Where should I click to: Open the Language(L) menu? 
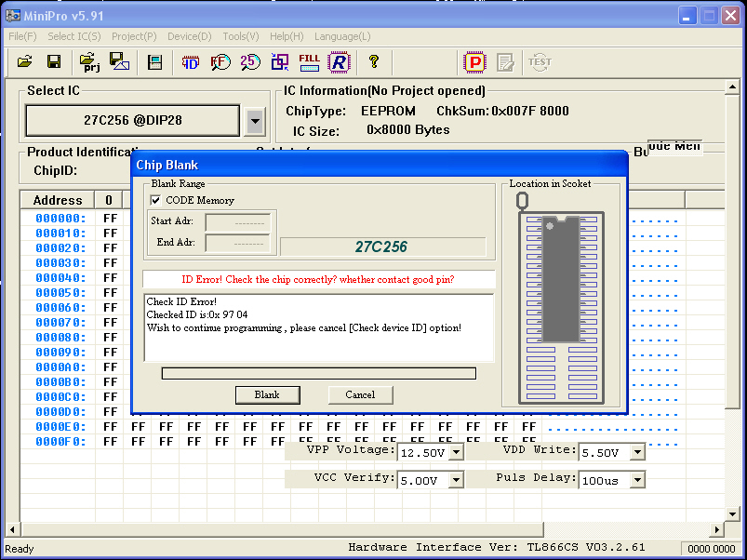click(342, 36)
